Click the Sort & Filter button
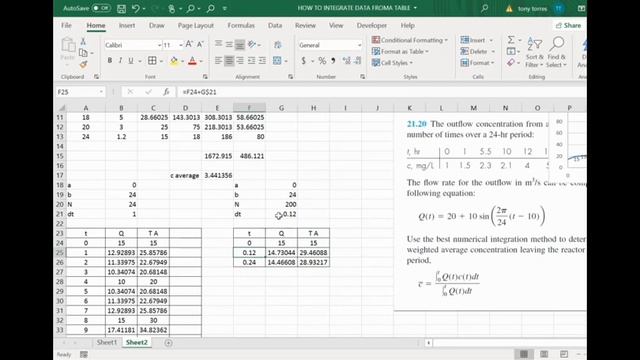Viewport: 640px width, 360px height. pos(534,52)
